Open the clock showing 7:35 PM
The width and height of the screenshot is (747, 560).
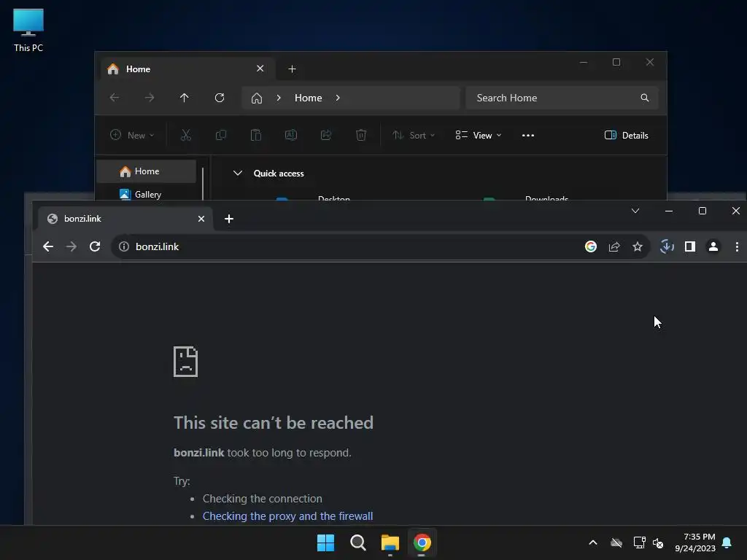(x=695, y=542)
